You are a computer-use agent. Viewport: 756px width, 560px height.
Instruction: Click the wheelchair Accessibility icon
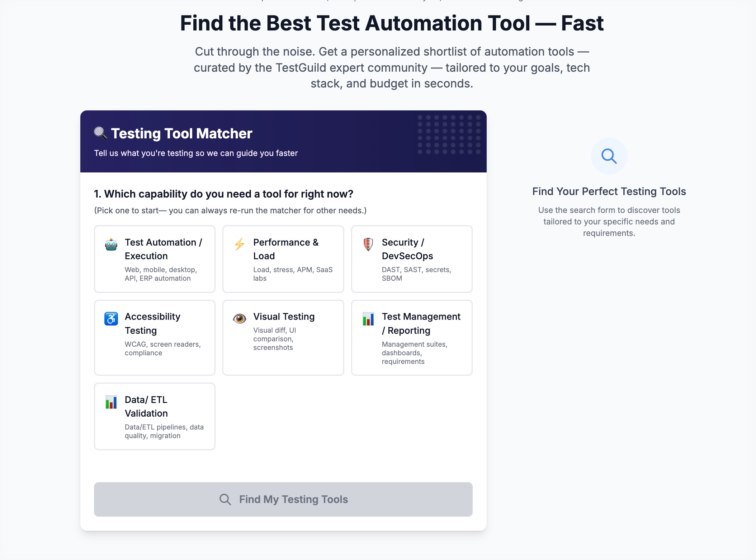coord(111,318)
